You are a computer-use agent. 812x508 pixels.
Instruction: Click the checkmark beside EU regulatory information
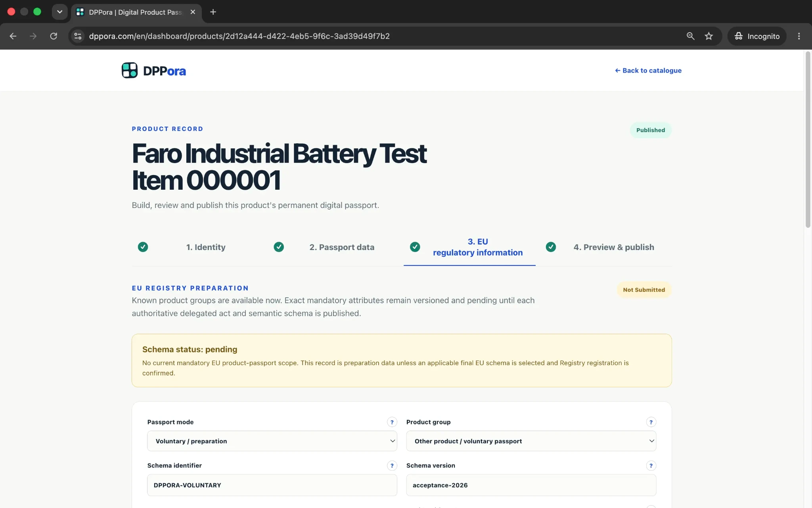(x=415, y=247)
